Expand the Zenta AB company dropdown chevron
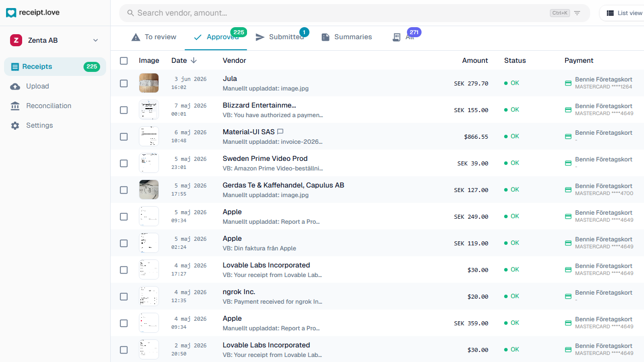644x362 pixels. [x=96, y=40]
